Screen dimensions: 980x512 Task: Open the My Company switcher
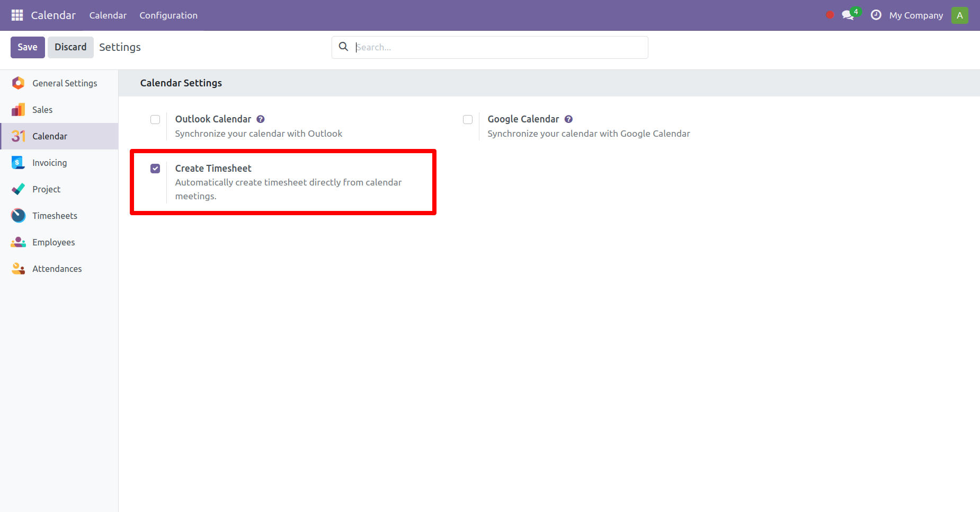click(x=916, y=15)
